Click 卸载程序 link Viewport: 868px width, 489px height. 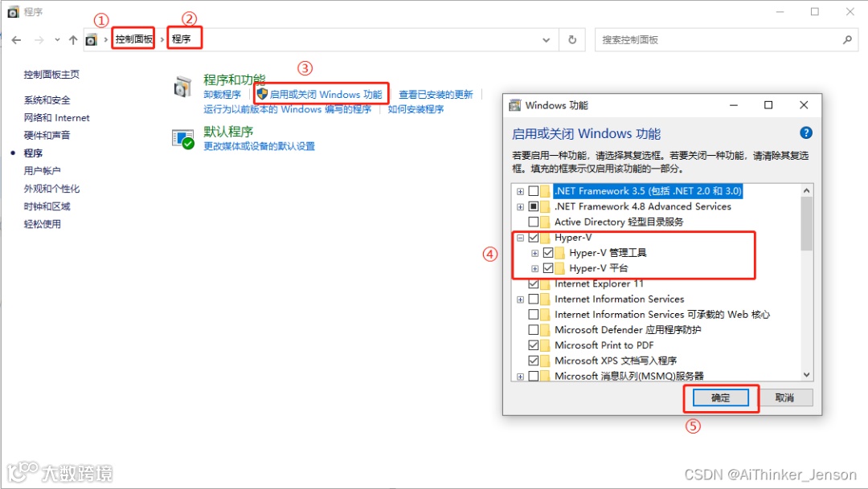[222, 95]
